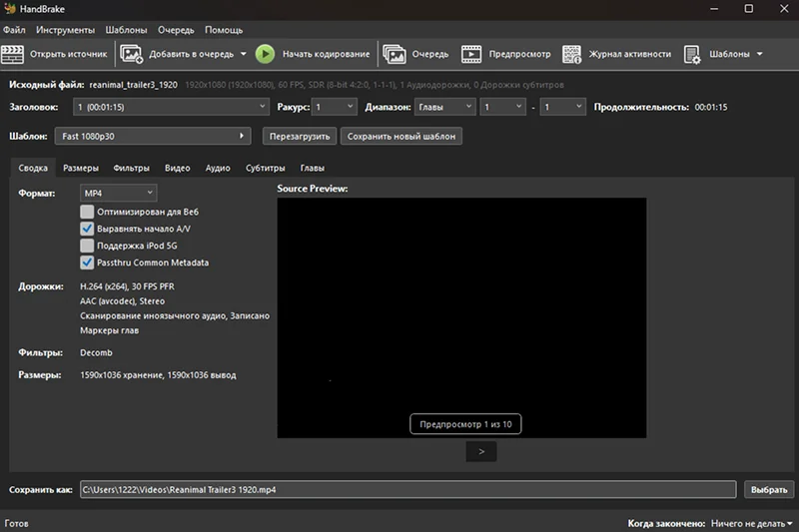Uncheck Passthru Common Metadata checkbox

(87, 263)
